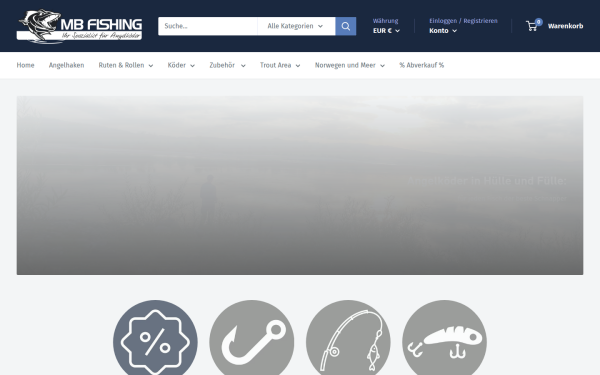This screenshot has height=375, width=600.
Task: Open the % Abverkauf % sale page
Action: 422,65
